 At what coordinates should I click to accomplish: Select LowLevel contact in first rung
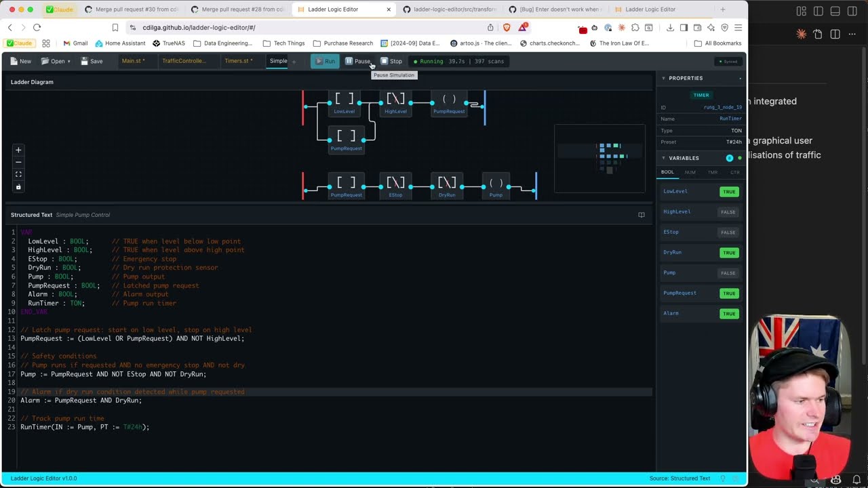(x=344, y=102)
